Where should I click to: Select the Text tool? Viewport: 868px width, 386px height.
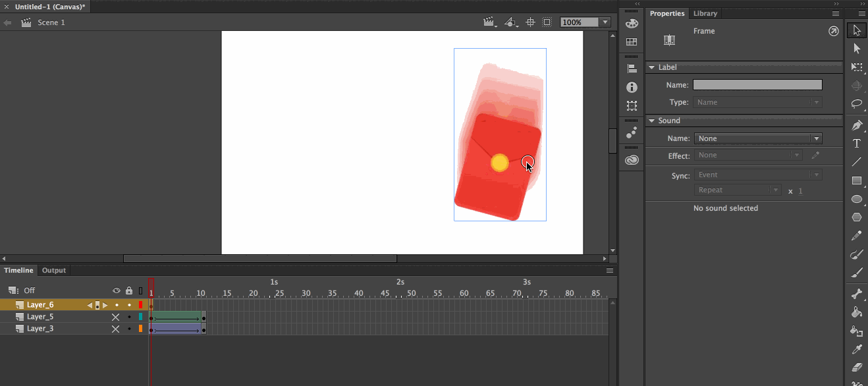(857, 144)
